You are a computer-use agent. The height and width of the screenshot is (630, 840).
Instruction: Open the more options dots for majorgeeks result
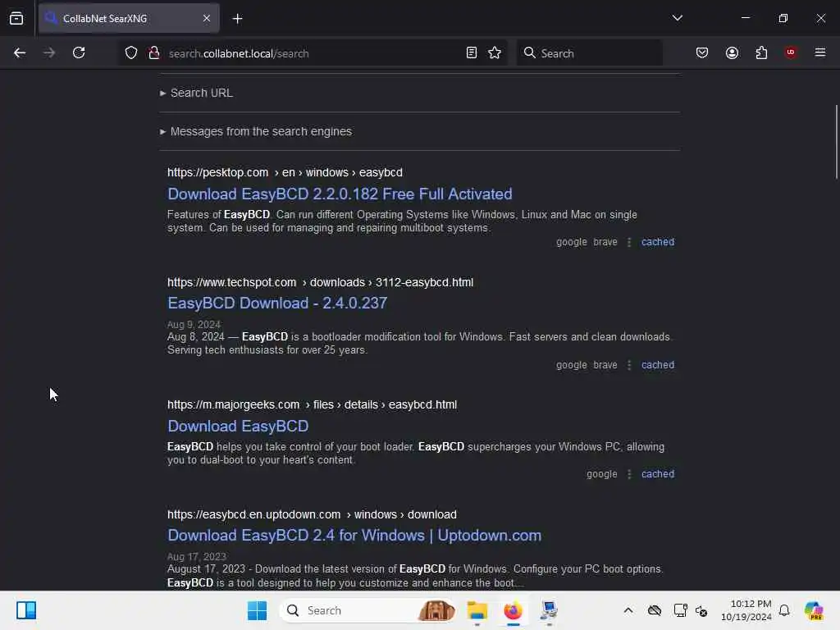pyautogui.click(x=629, y=474)
